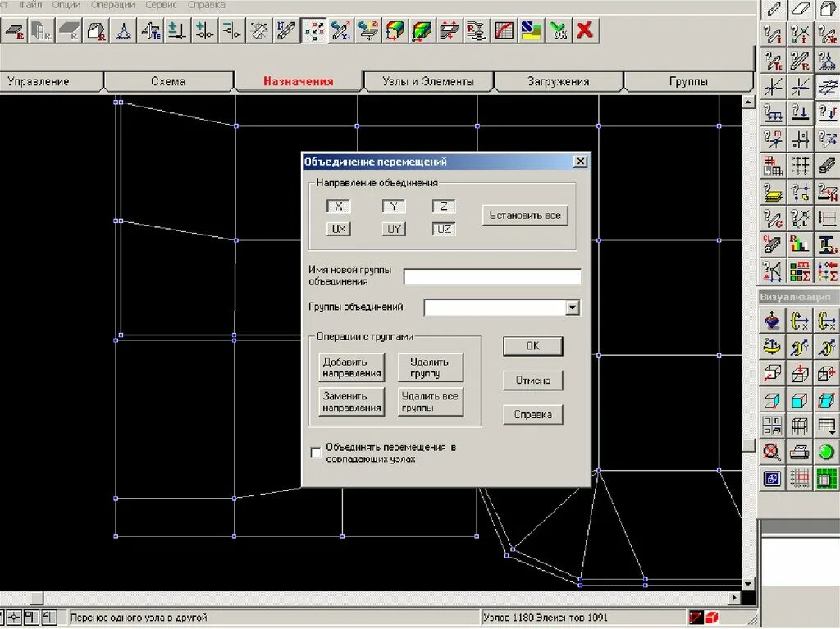Toggle the Z direction button
840x629 pixels.
(x=444, y=207)
